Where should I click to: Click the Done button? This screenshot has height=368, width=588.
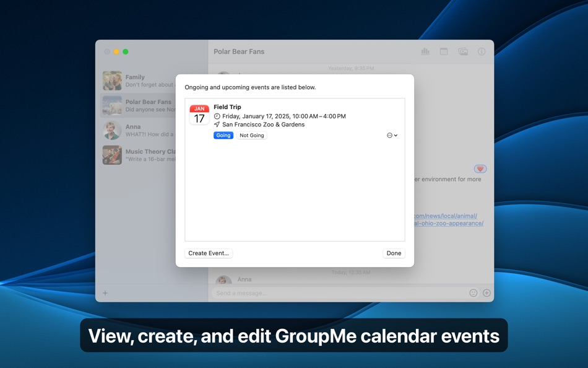[x=394, y=253]
